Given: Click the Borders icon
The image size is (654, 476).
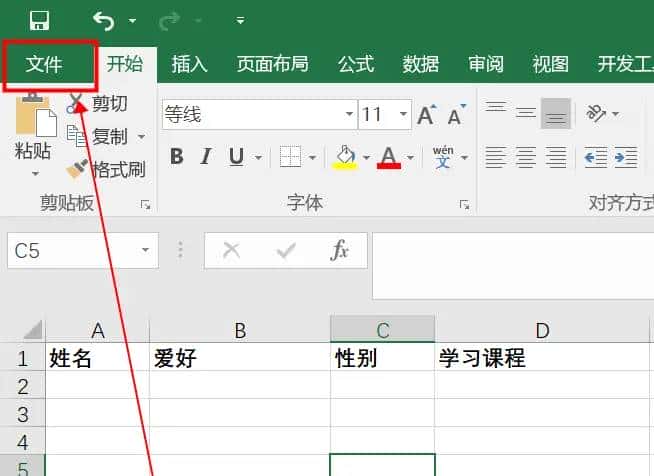Looking at the screenshot, I should (x=290, y=157).
